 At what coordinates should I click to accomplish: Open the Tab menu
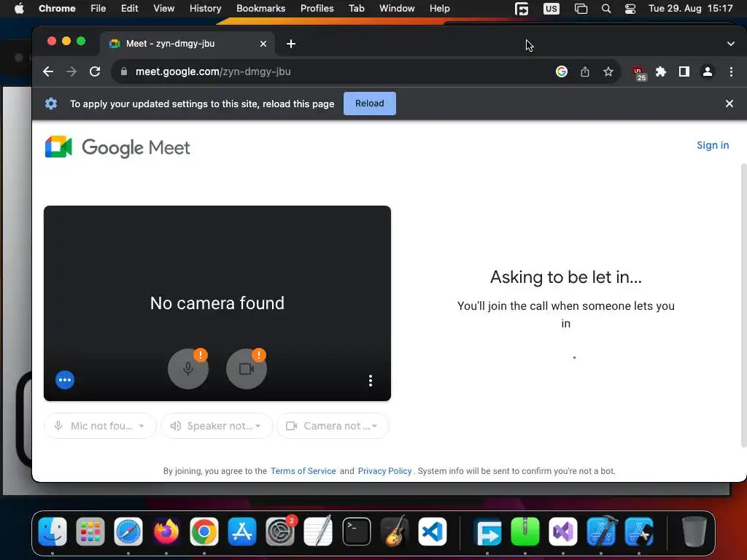[x=356, y=9]
